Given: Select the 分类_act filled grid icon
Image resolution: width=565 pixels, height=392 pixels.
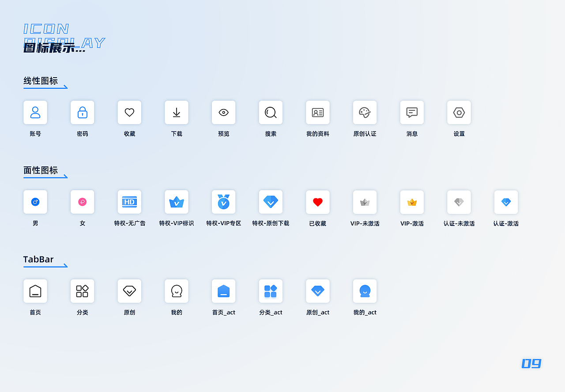Looking at the screenshot, I should [x=271, y=291].
